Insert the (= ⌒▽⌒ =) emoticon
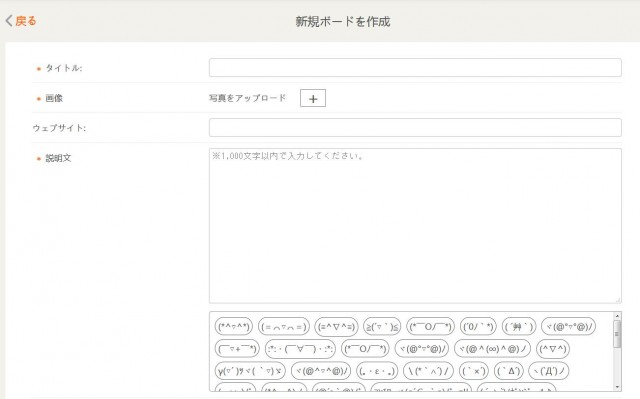The height and width of the screenshot is (399, 640). 284,326
